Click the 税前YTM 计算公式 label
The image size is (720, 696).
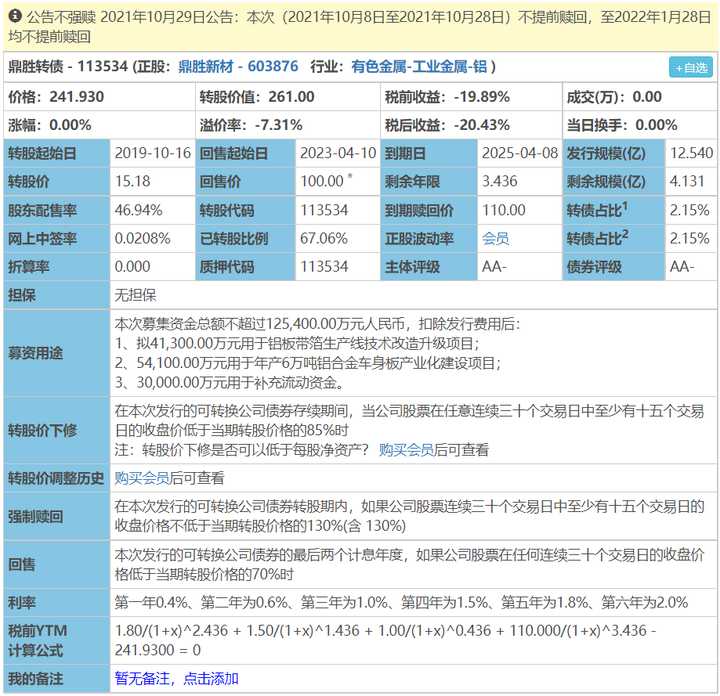(38, 640)
